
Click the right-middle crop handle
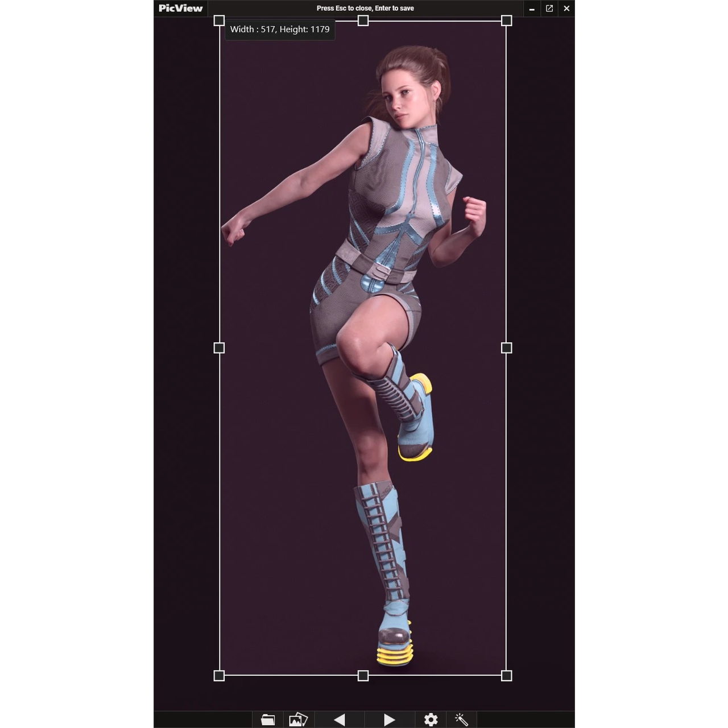(507, 348)
